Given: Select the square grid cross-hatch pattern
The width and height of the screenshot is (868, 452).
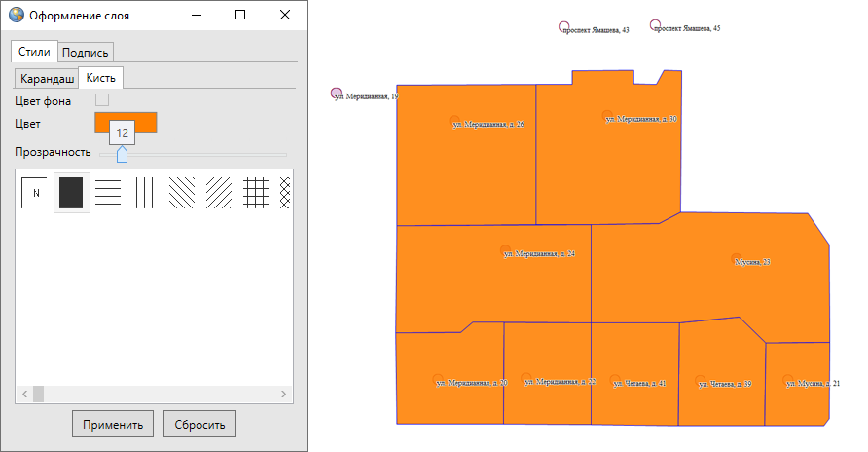Looking at the screenshot, I should (x=256, y=193).
